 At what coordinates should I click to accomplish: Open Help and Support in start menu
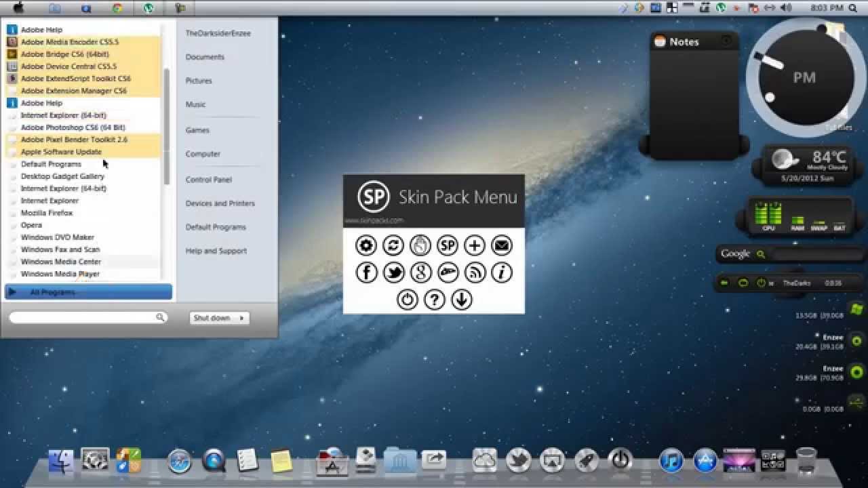(216, 251)
